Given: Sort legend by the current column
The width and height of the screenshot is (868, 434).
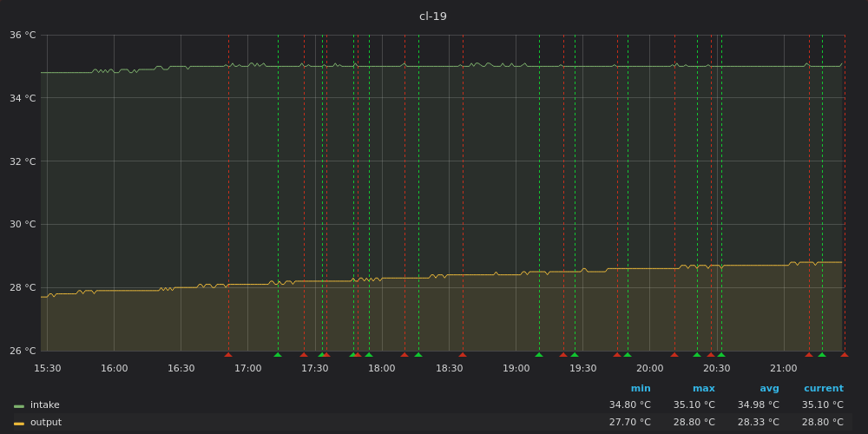Looking at the screenshot, I should pyautogui.click(x=823, y=389).
